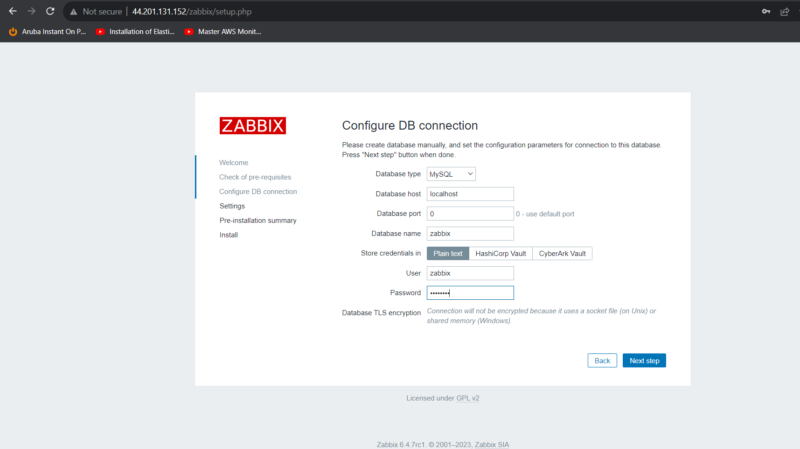
Task: Reload the Zabbix setup page
Action: click(x=50, y=11)
